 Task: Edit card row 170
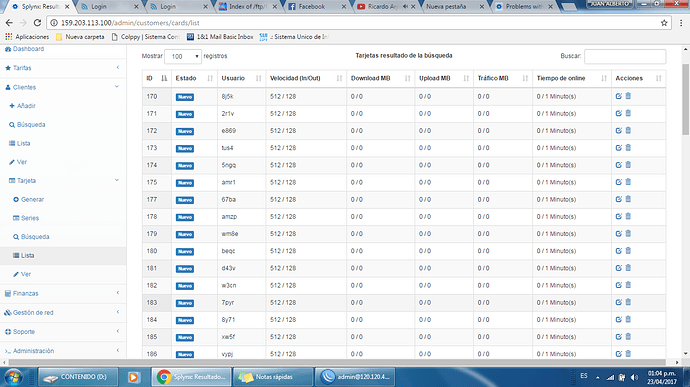(x=618, y=96)
